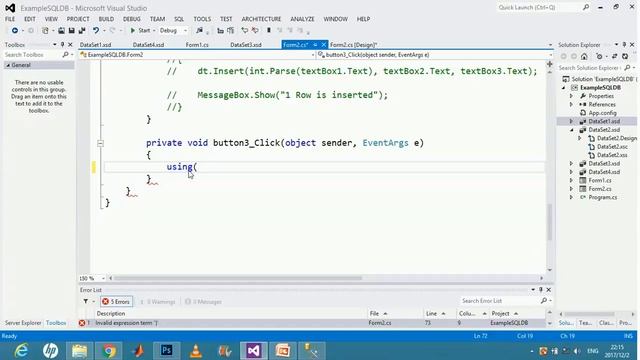Image resolution: width=640 pixels, height=360 pixels.
Task: Pin the Toolbox panel with the pin icon
Action: [62, 44]
